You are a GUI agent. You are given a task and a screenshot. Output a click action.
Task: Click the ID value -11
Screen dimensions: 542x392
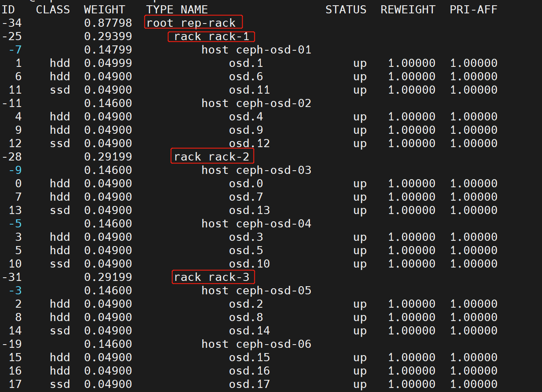(x=12, y=103)
